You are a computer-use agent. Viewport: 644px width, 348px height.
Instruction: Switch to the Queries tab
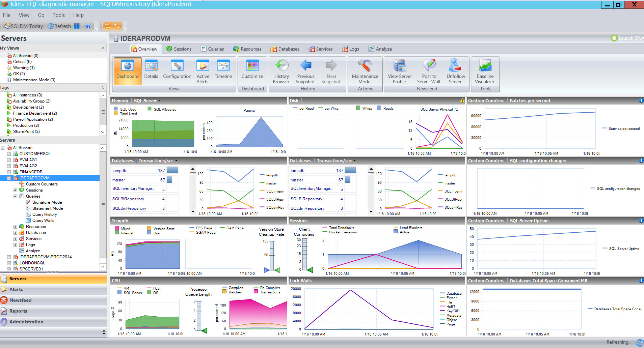click(212, 49)
